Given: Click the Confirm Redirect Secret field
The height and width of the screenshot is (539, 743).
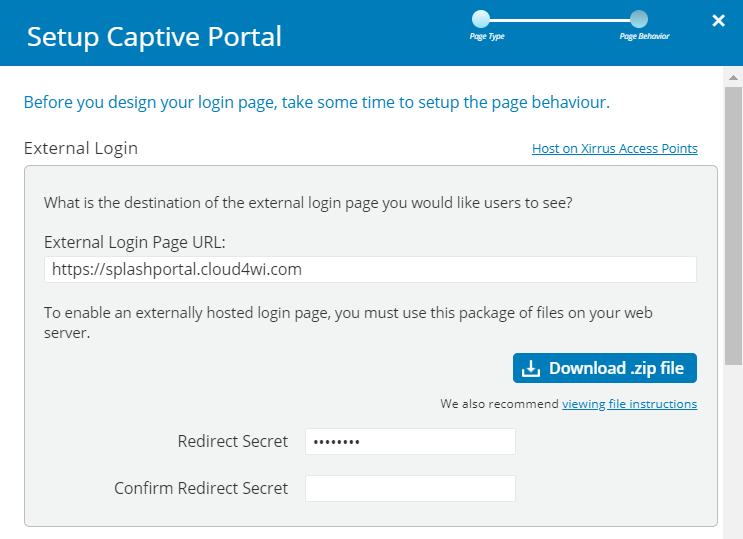Looking at the screenshot, I should pyautogui.click(x=410, y=488).
